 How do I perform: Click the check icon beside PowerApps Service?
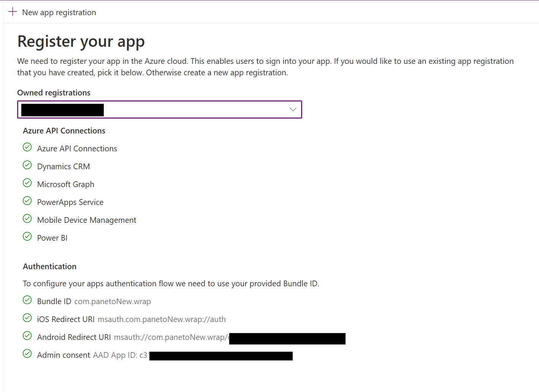(27, 201)
